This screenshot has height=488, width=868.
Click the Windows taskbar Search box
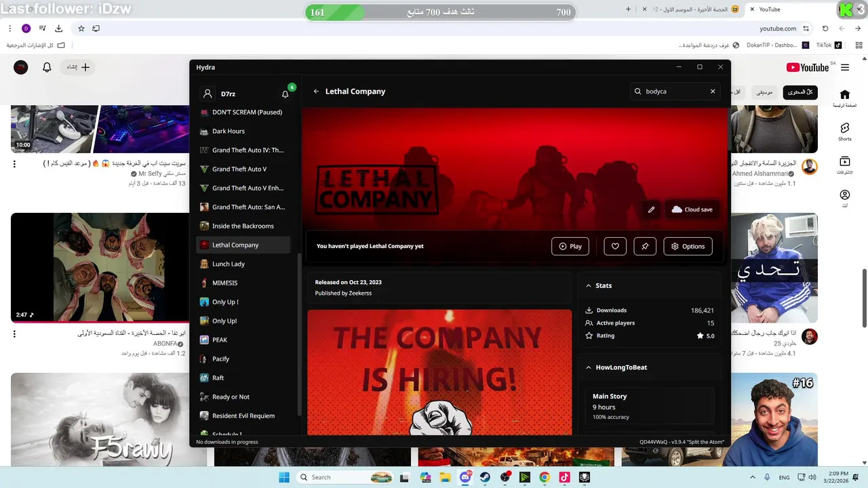345,477
